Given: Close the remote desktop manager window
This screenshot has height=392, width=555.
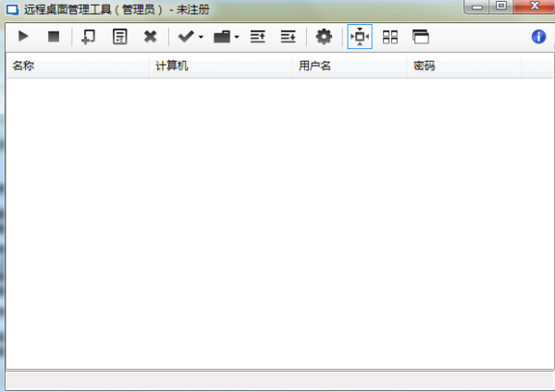Looking at the screenshot, I should coord(534,6).
